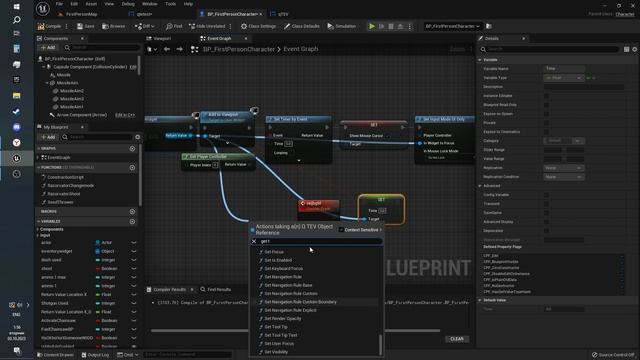Viewport: 640px width, 360px height.
Task: Toggle visibility eye for the shoot variable
Action: click(133, 269)
